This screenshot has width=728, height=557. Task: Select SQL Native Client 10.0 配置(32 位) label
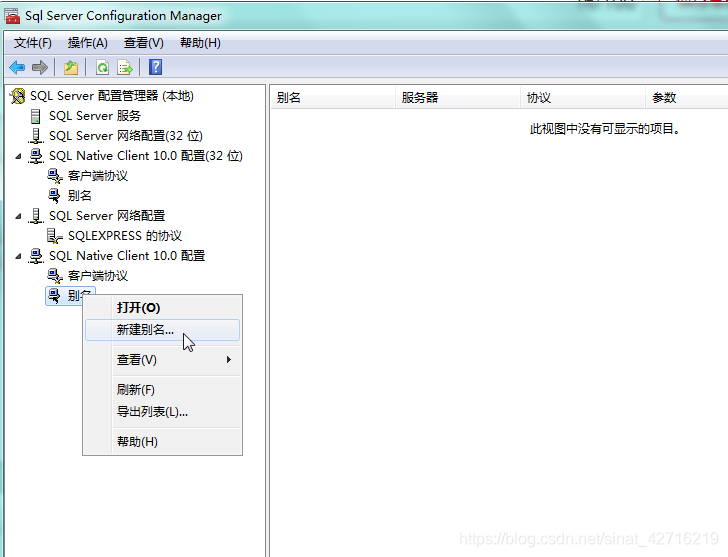[x=146, y=156]
